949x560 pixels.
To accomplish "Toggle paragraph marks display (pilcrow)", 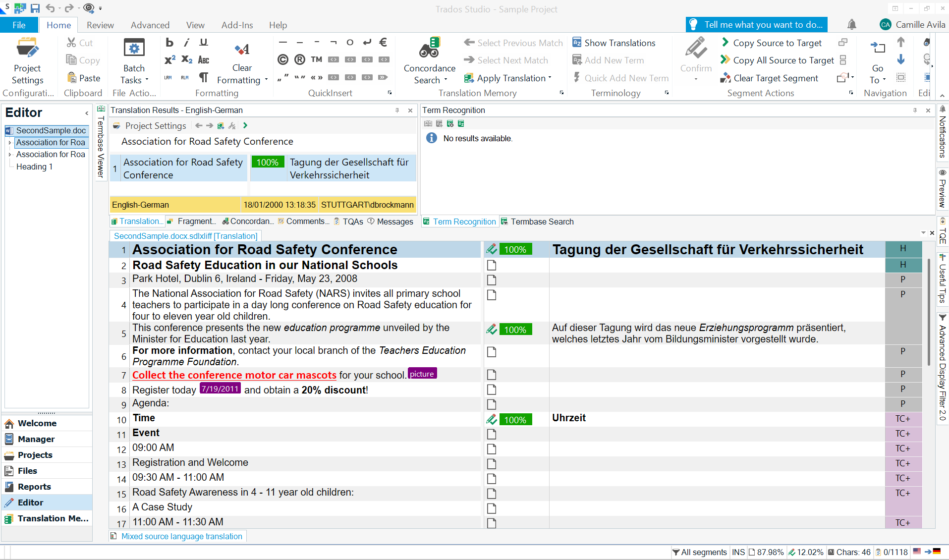I will click(x=203, y=77).
